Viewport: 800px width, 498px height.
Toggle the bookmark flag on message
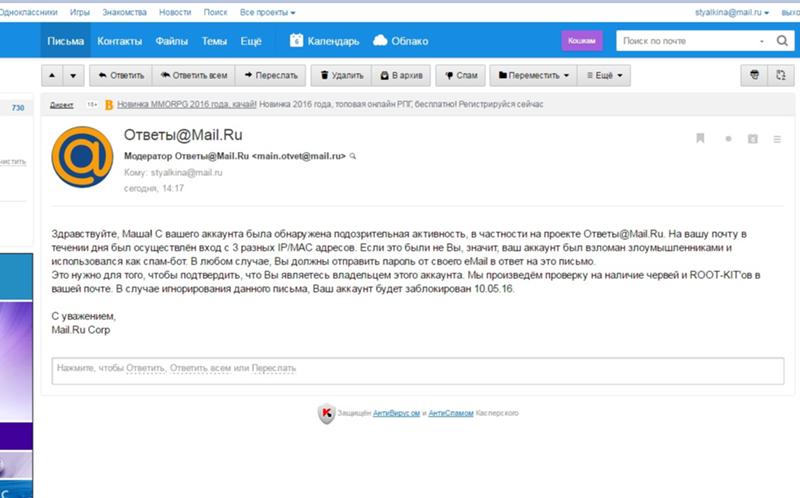(700, 138)
